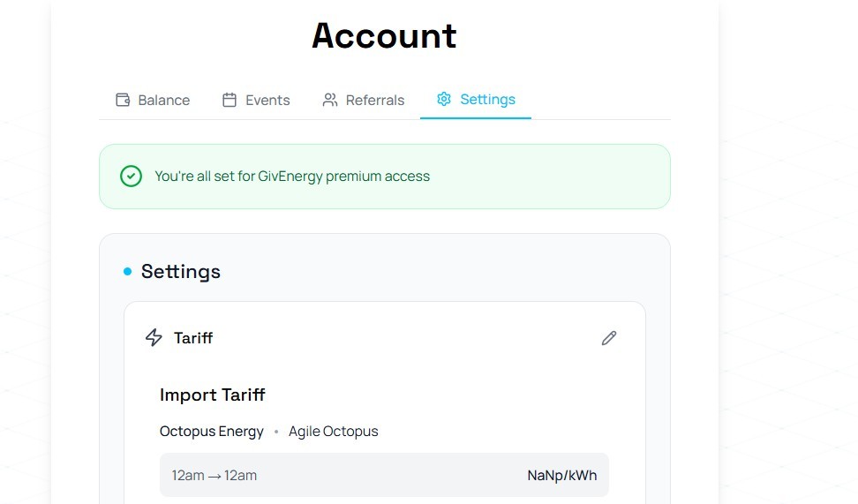Image resolution: width=858 pixels, height=504 pixels.
Task: Click the calendar icon beside Events
Action: coord(230,100)
